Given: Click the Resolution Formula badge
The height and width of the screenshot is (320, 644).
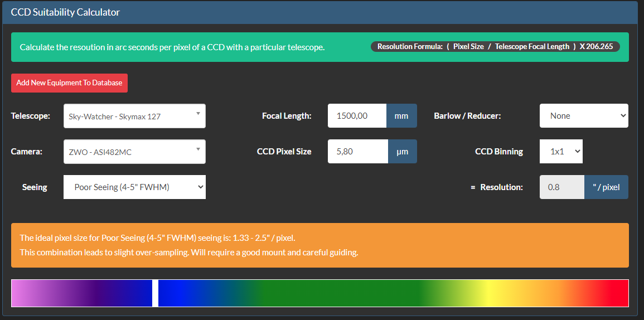Looking at the screenshot, I should (x=495, y=46).
